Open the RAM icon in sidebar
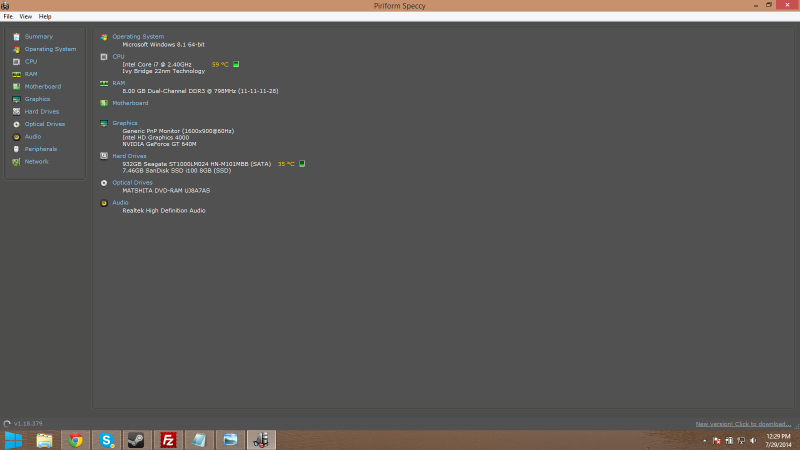Image resolution: width=800 pixels, height=450 pixels. [x=16, y=74]
